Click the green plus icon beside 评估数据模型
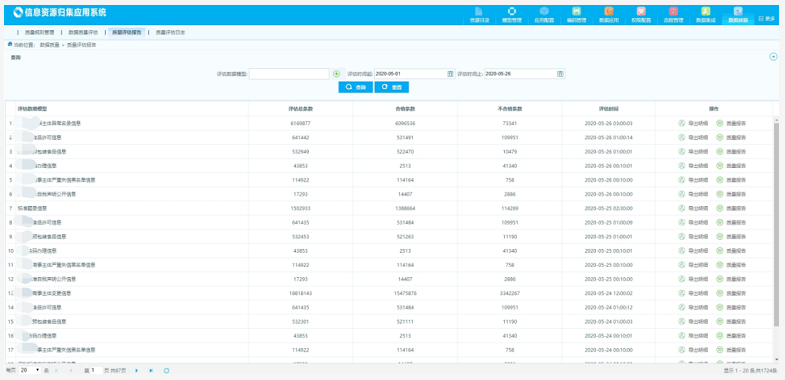 pos(336,74)
